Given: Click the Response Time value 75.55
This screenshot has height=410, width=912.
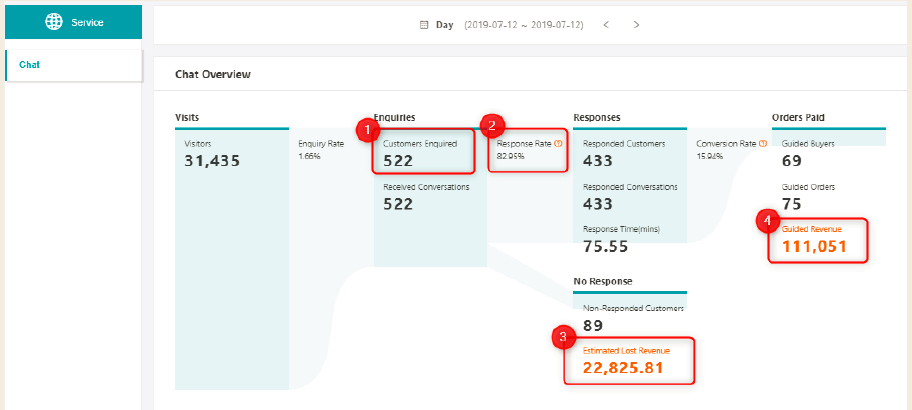Looking at the screenshot, I should point(605,247).
